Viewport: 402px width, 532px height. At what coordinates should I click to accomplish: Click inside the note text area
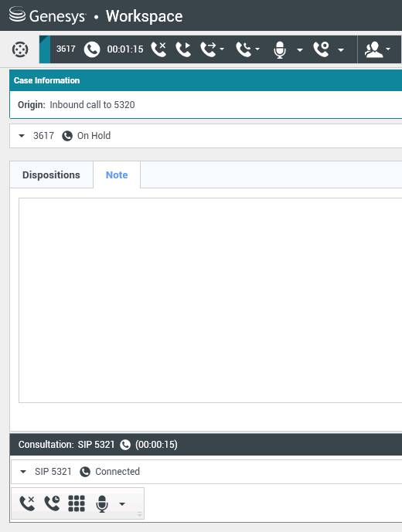[x=210, y=300]
